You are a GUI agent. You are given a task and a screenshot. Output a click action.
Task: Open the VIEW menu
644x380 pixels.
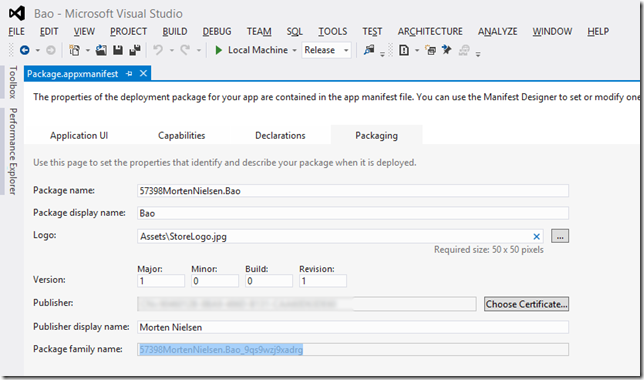click(84, 32)
